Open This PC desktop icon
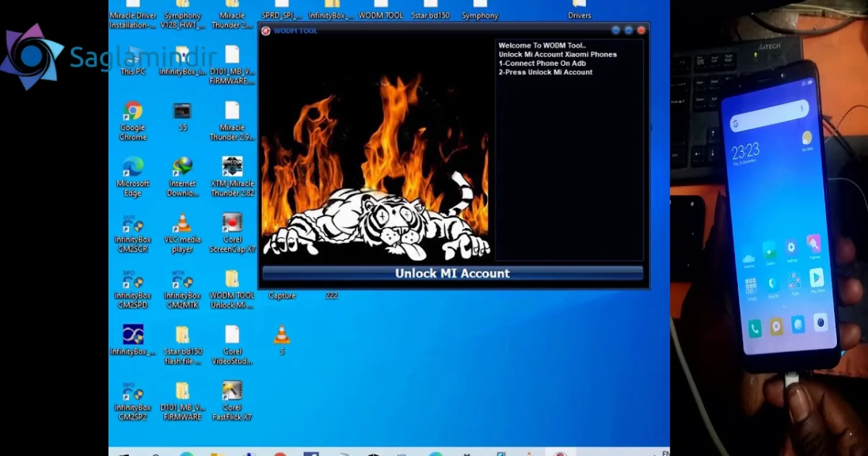 coord(132,61)
